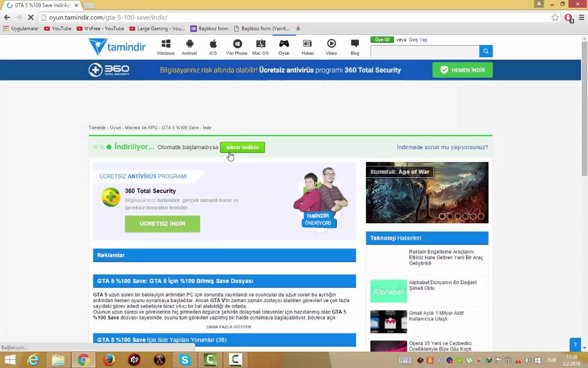Open 'Gmail Aylık 1 Milyar Aktif' news item
588x368 pixels.
click(436, 316)
